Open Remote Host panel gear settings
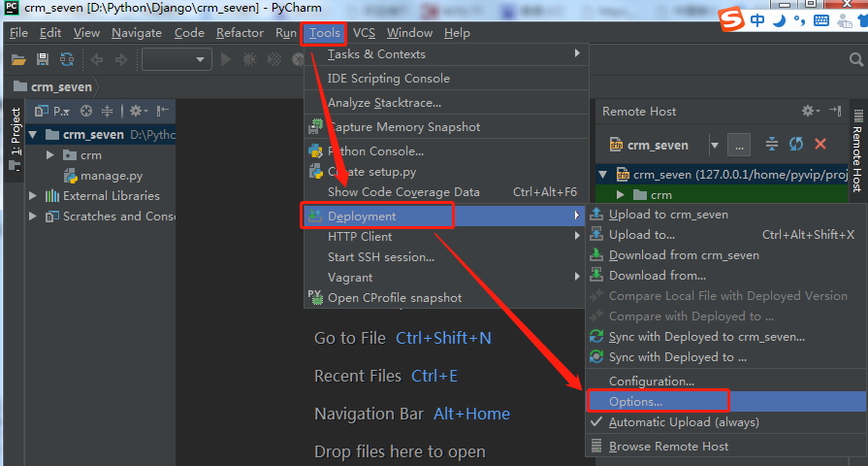The width and height of the screenshot is (868, 466). click(811, 112)
